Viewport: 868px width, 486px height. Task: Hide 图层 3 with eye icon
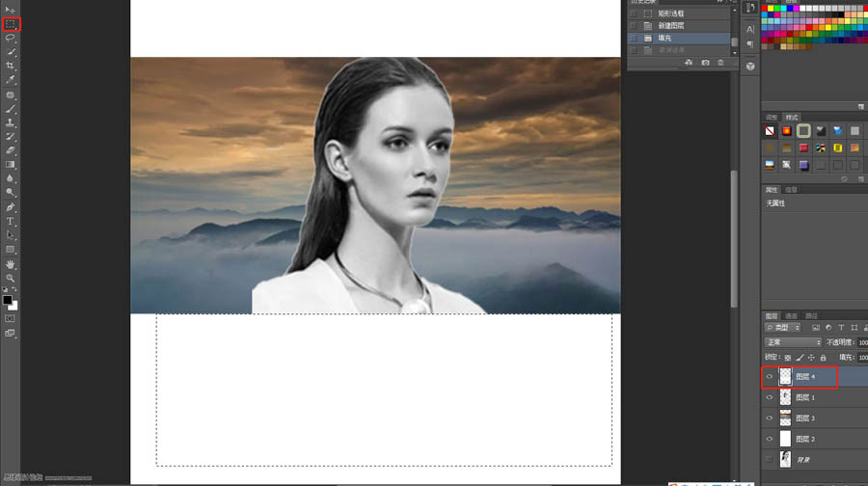pos(769,418)
